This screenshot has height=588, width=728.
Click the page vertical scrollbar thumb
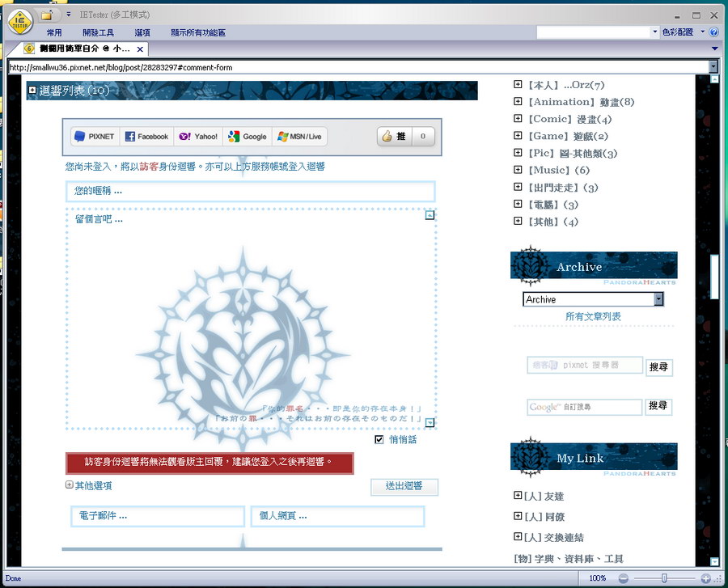click(714, 277)
